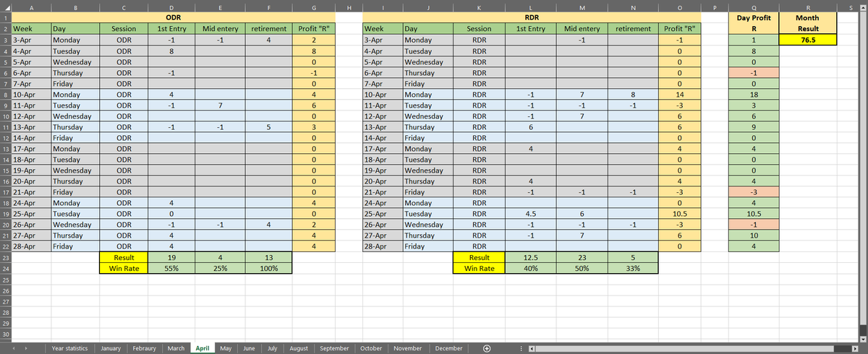Open the December sheet tab
The image size is (868, 354).
[x=448, y=348]
